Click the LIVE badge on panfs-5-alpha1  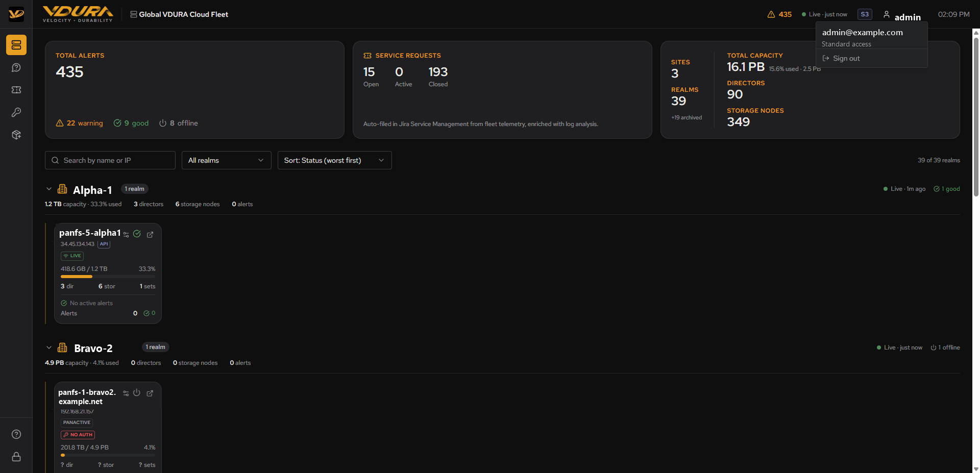tap(72, 256)
